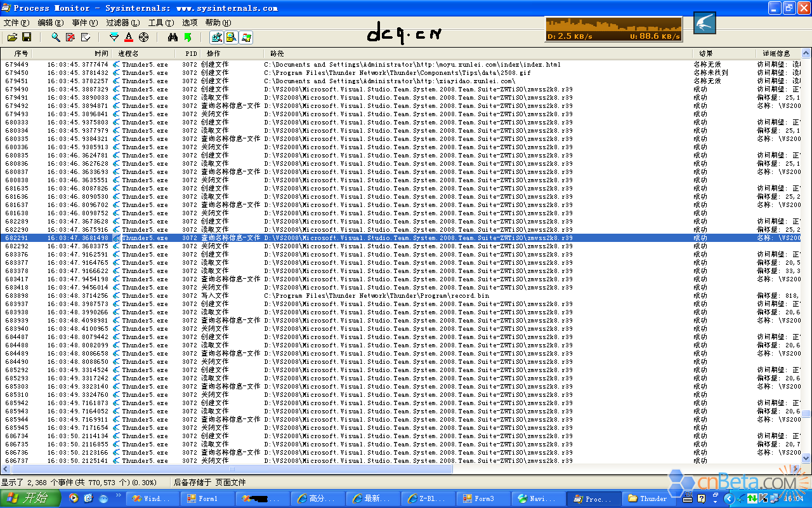The width and height of the screenshot is (812, 508).
Task: Click the highlighted row 682291
Action: [400, 237]
